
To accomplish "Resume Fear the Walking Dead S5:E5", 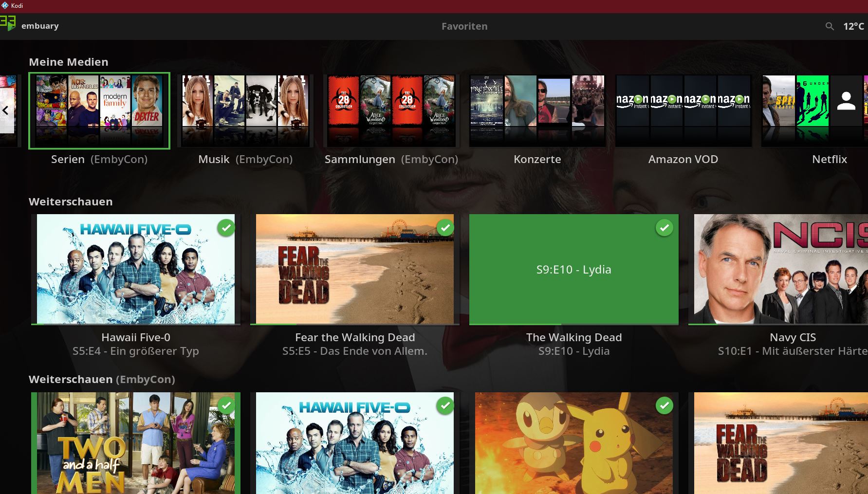I will click(355, 269).
